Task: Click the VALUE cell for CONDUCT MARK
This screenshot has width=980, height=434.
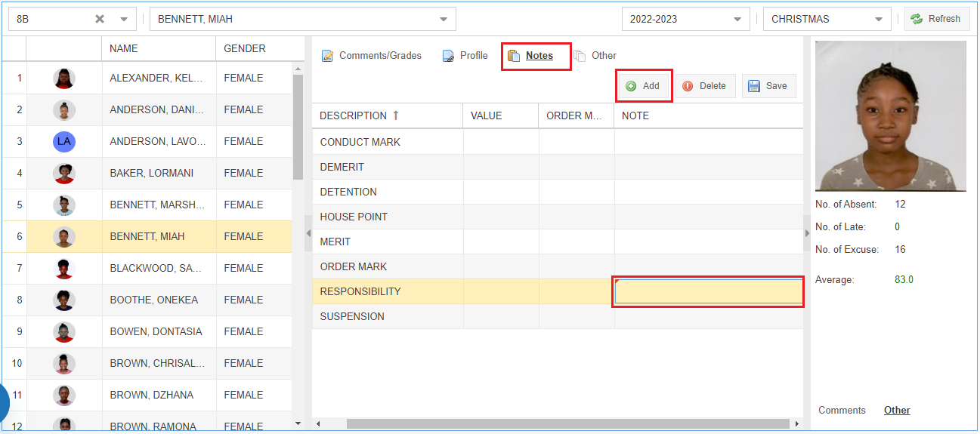Action: coord(501,142)
